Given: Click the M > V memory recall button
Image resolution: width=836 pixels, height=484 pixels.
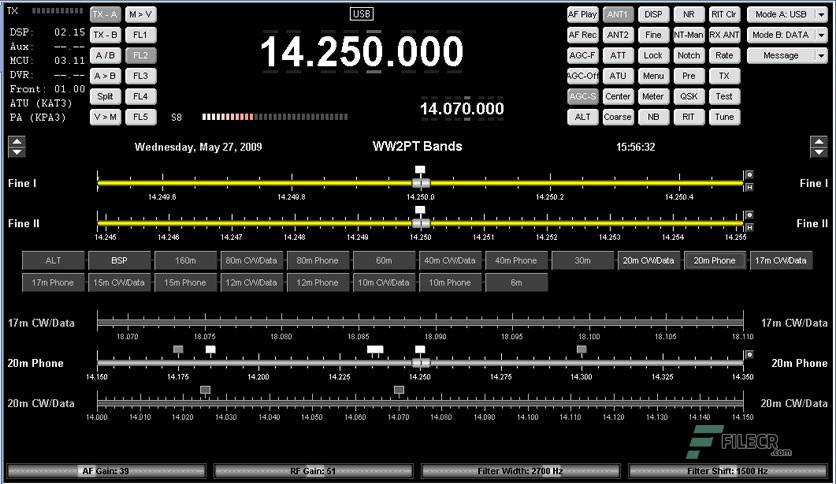Looking at the screenshot, I should point(141,14).
